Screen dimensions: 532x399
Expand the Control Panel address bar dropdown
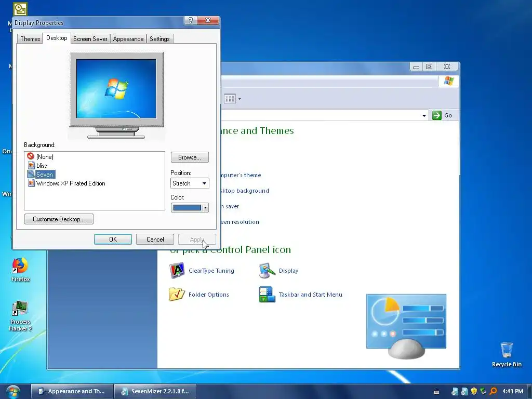tap(424, 116)
